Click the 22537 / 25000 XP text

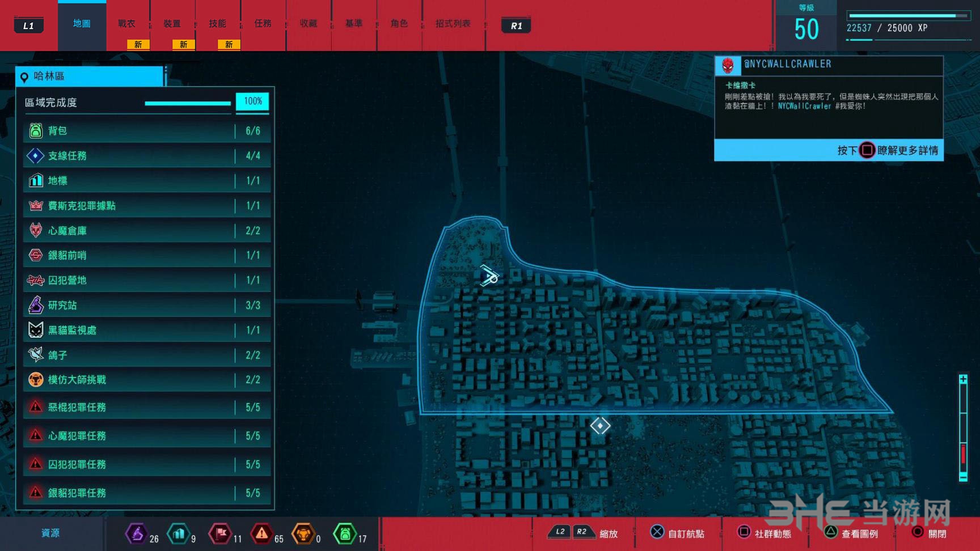tap(887, 28)
